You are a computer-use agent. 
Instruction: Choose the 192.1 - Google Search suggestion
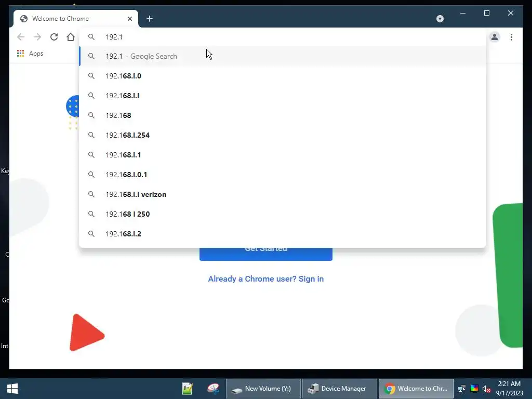tap(282, 56)
